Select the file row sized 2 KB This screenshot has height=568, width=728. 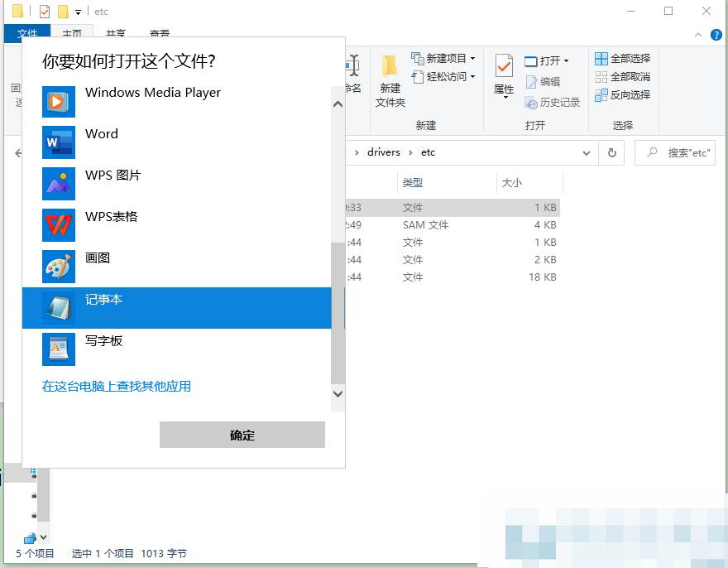click(453, 260)
